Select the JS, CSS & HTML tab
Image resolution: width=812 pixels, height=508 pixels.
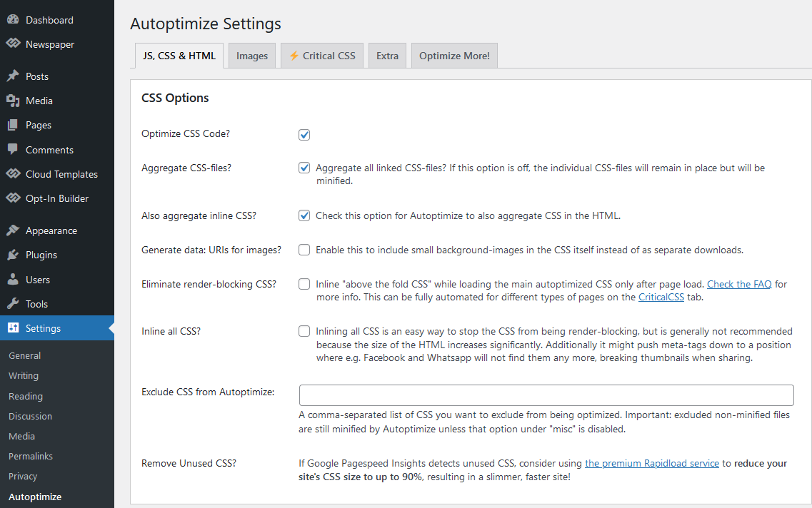point(179,56)
